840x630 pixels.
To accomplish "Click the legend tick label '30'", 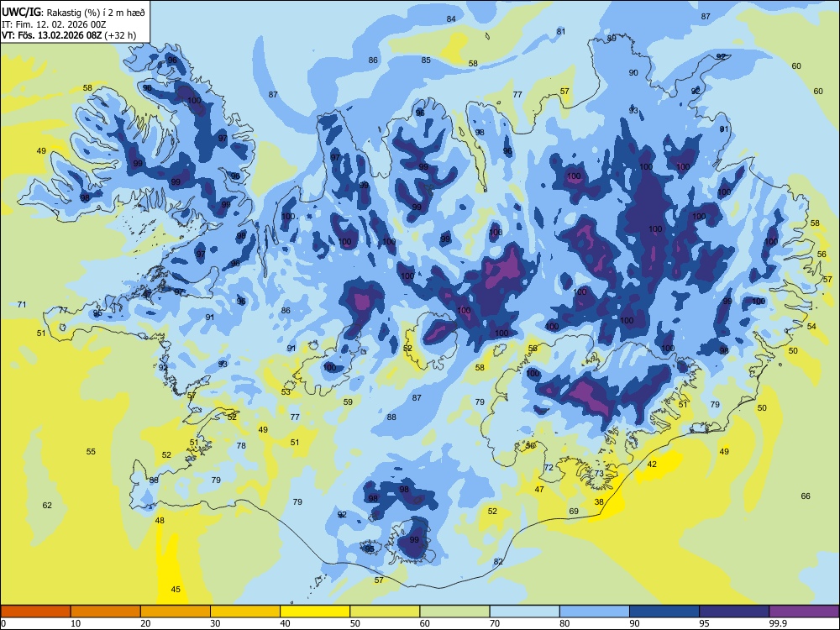I will (215, 623).
